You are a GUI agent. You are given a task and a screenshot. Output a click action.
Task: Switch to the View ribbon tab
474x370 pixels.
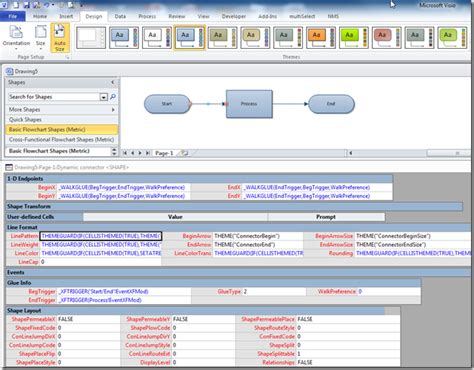[203, 16]
